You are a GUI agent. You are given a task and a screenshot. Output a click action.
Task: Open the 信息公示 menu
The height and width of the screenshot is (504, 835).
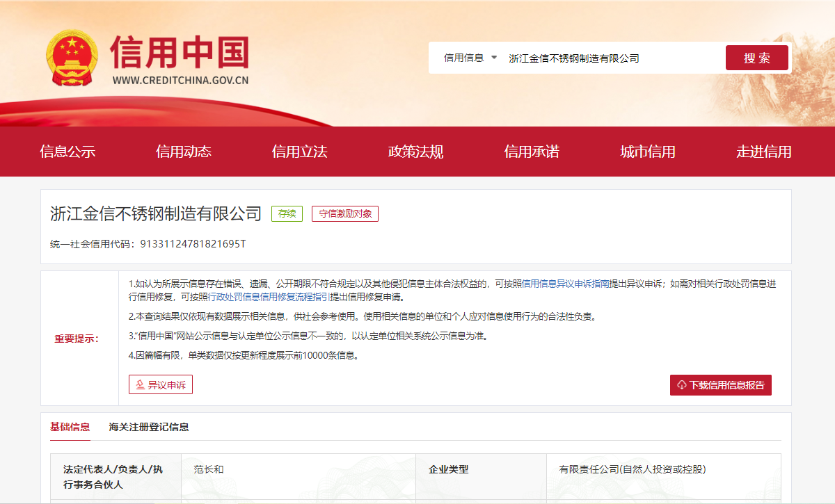(x=67, y=152)
